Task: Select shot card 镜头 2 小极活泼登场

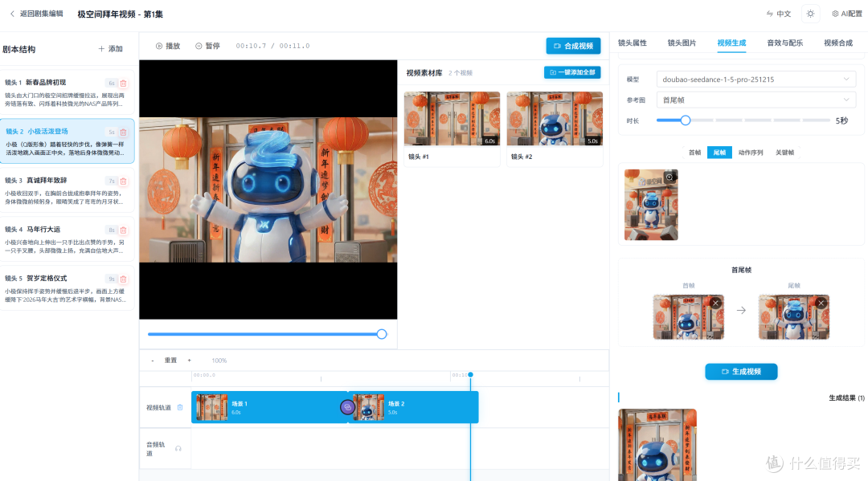Action: point(67,141)
